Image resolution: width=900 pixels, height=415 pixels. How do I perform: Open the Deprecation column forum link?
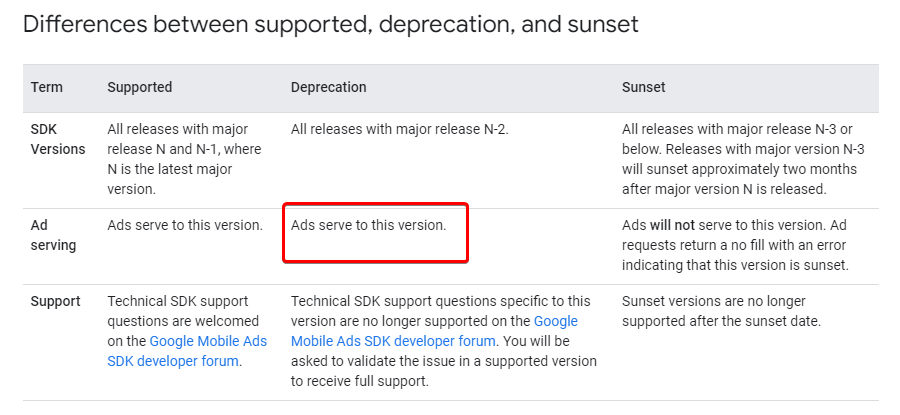point(434,331)
